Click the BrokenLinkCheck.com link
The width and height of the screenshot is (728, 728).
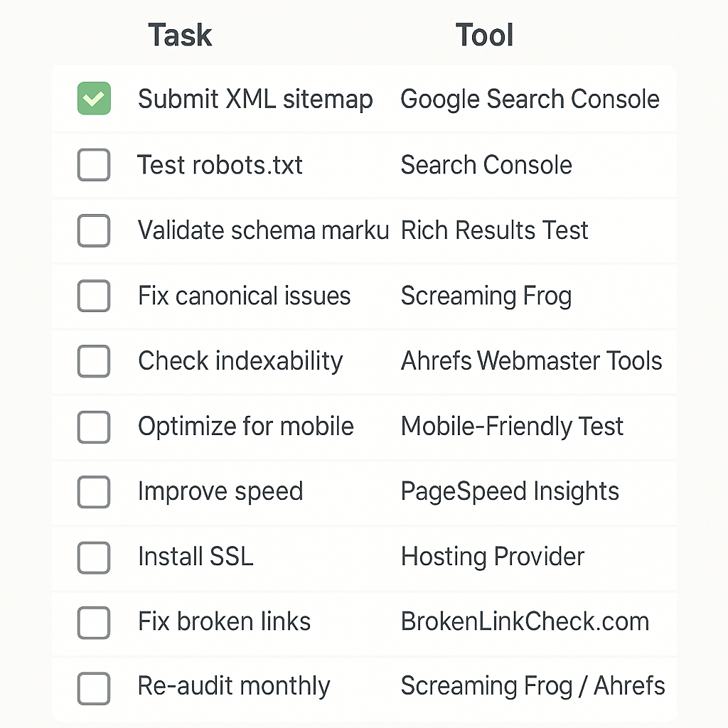click(525, 622)
